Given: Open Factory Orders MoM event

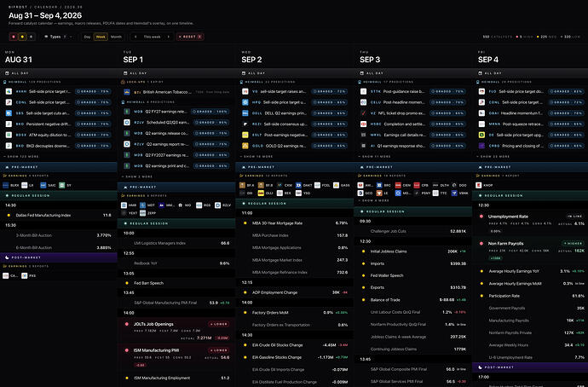Looking at the screenshot, I should pos(295,312).
